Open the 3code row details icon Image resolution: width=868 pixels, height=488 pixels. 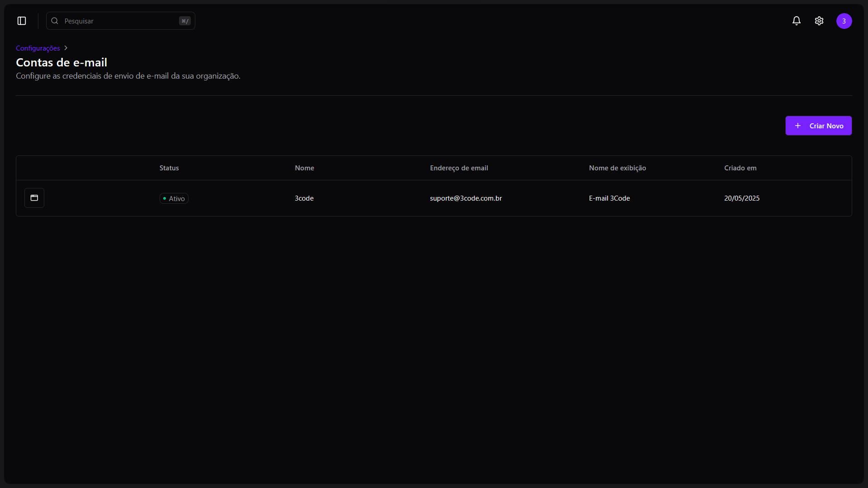(x=34, y=198)
